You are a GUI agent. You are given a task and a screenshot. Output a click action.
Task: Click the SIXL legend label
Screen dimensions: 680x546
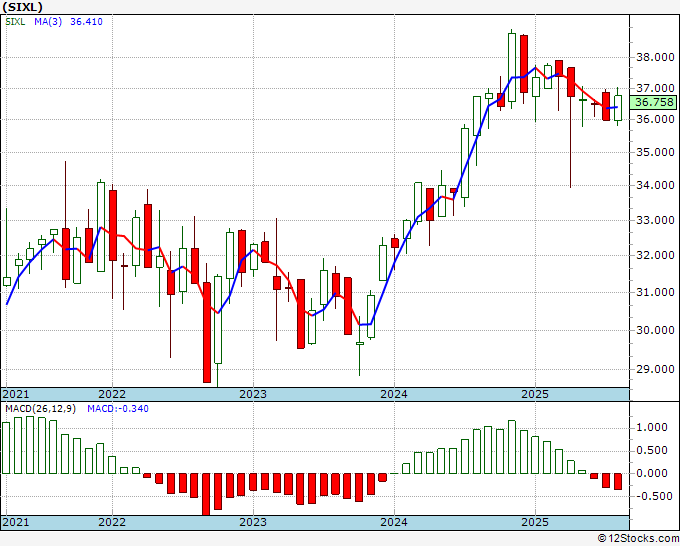tap(15, 22)
